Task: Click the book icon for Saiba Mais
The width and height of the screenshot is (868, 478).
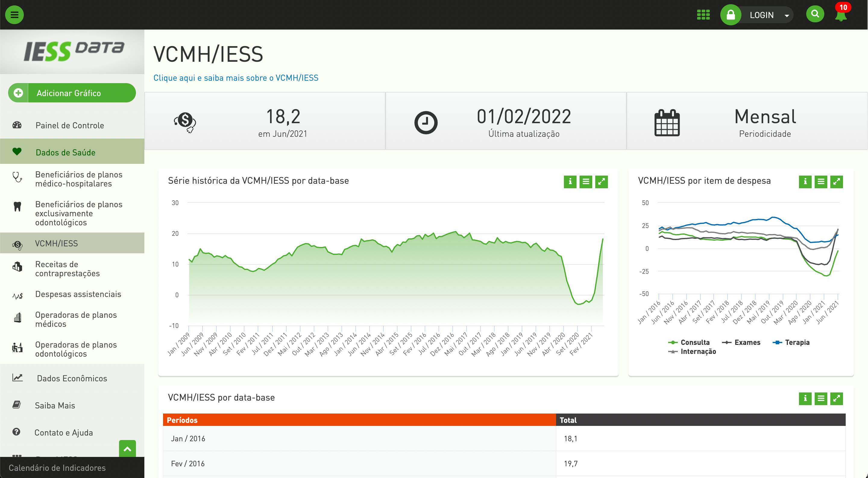Action: (17, 405)
